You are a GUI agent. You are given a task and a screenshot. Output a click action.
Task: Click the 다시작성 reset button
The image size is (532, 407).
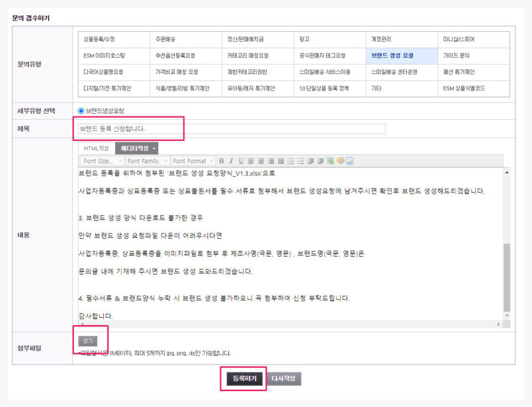click(285, 378)
